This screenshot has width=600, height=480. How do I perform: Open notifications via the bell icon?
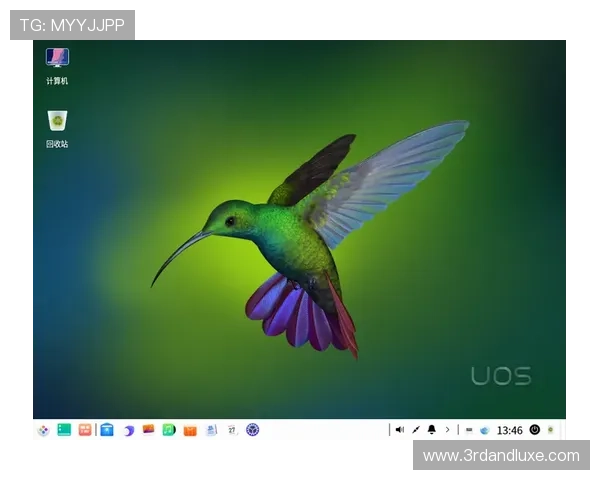tap(432, 430)
